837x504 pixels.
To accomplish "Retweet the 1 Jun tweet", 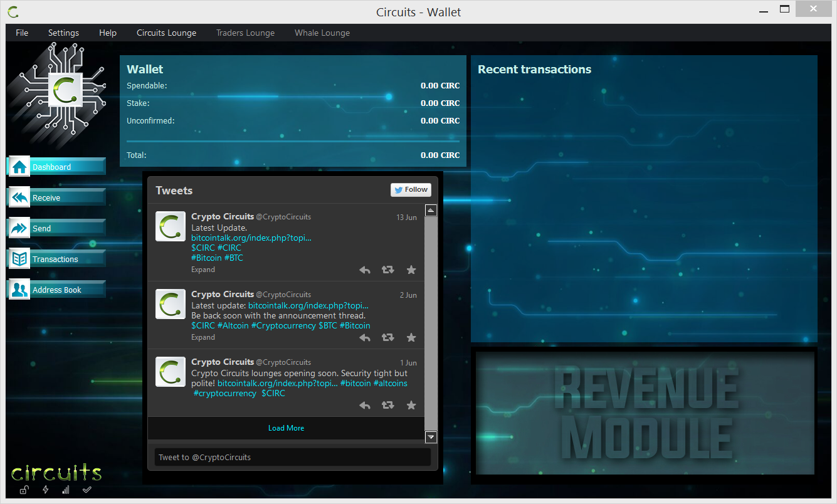I will pos(388,405).
